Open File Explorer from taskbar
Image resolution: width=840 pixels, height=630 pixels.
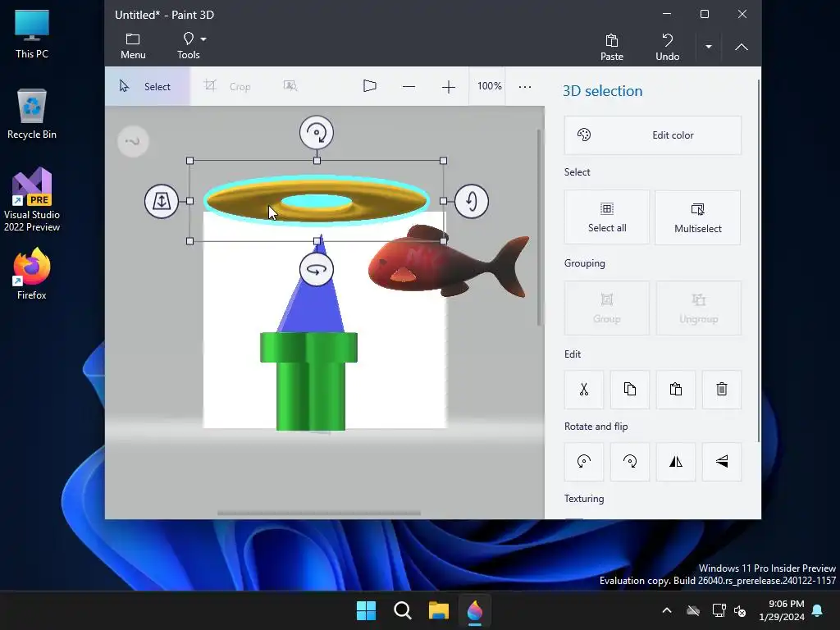coord(438,610)
